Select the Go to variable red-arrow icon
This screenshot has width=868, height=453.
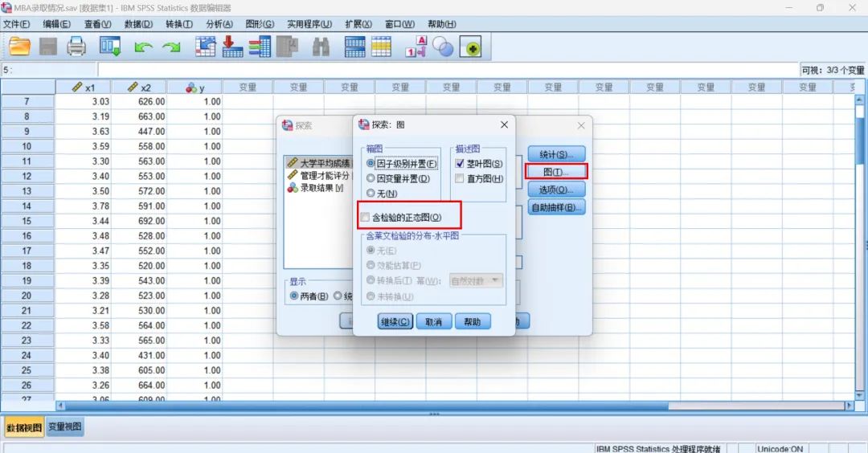232,47
